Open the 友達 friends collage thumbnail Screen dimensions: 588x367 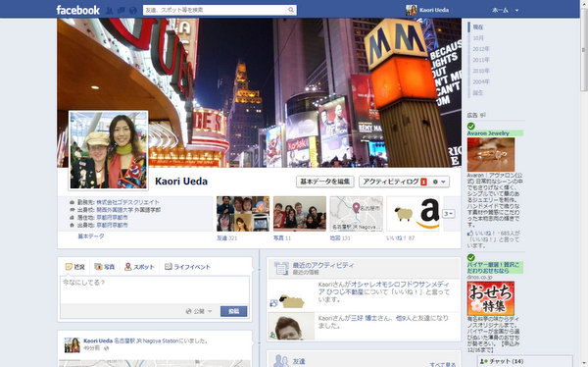click(243, 213)
